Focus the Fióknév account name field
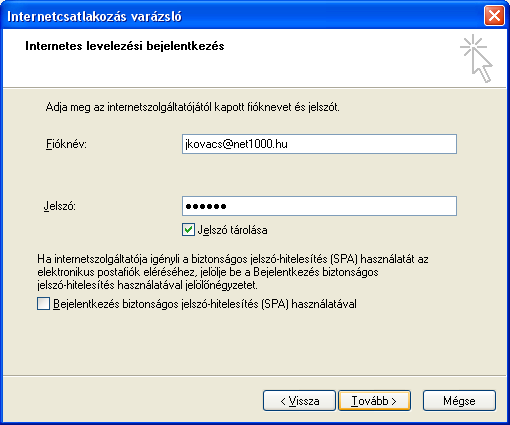This screenshot has width=510, height=425. pyautogui.click(x=319, y=144)
